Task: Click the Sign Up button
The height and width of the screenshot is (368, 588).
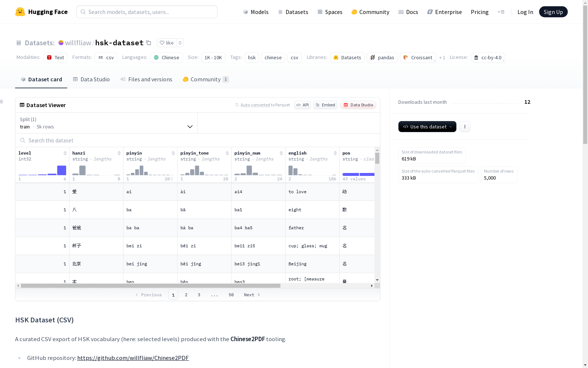Action: [553, 12]
